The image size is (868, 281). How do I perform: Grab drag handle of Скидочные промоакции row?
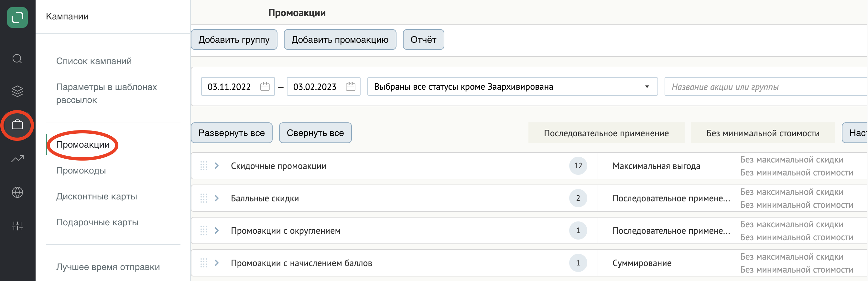point(204,166)
